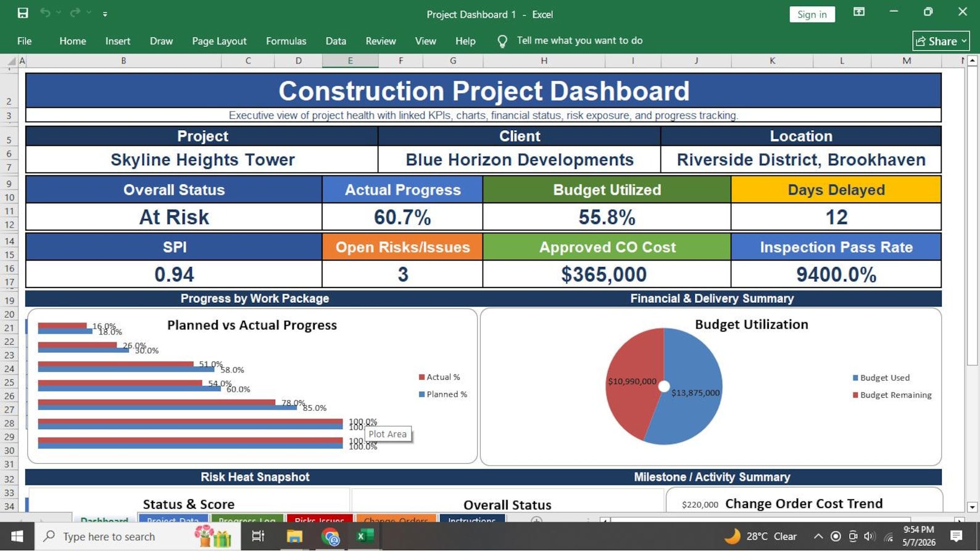The height and width of the screenshot is (552, 980).
Task: Click the At Risk status value
Action: click(x=174, y=217)
